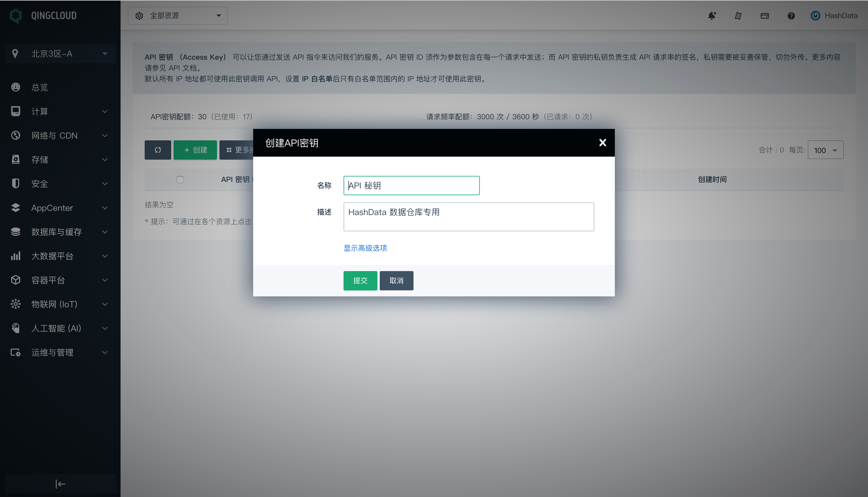Click the refresh list icon button
This screenshot has width=868, height=497.
158,150
